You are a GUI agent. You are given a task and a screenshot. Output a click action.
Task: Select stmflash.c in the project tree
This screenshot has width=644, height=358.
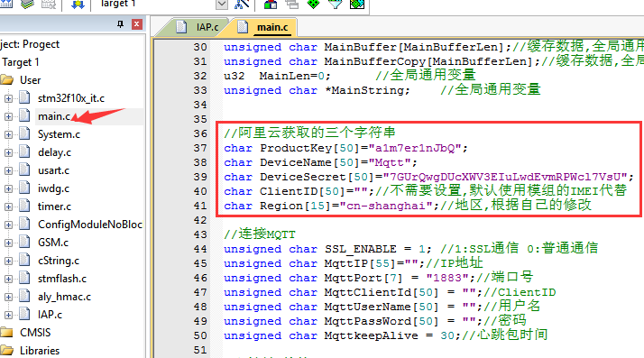tap(62, 279)
